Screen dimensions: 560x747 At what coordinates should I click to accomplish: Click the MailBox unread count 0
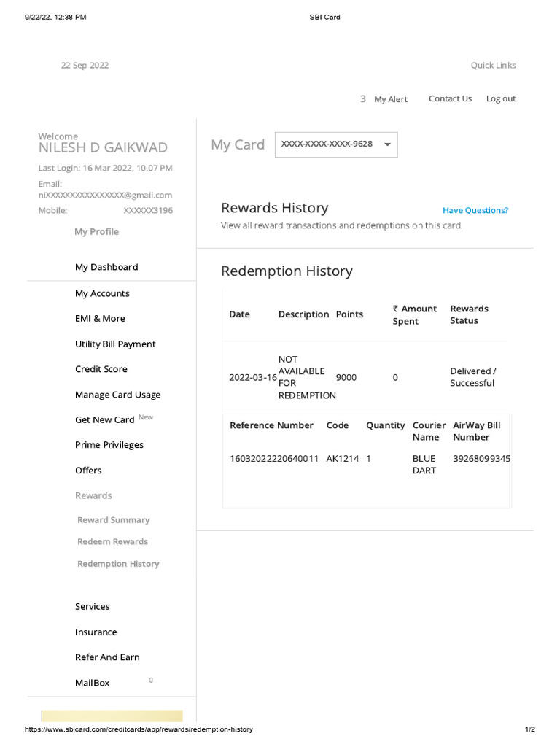150,680
